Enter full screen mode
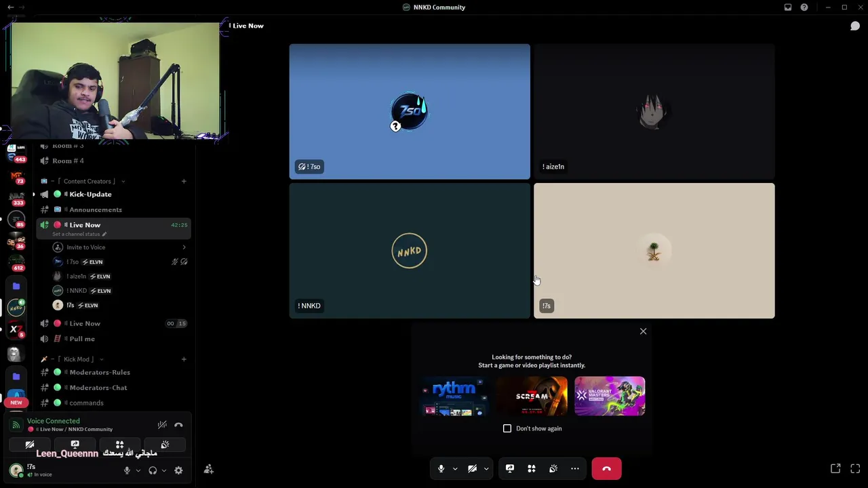Screen dimensions: 868x488 coord(855,468)
